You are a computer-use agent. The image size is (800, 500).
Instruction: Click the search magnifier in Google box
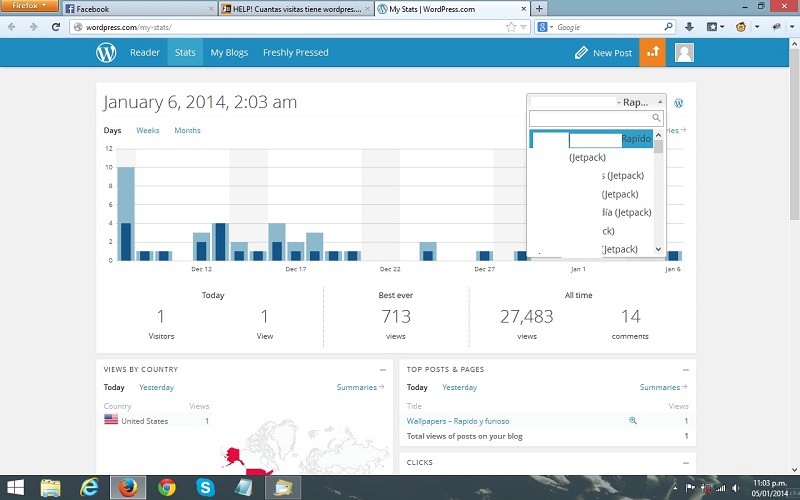[x=668, y=27]
